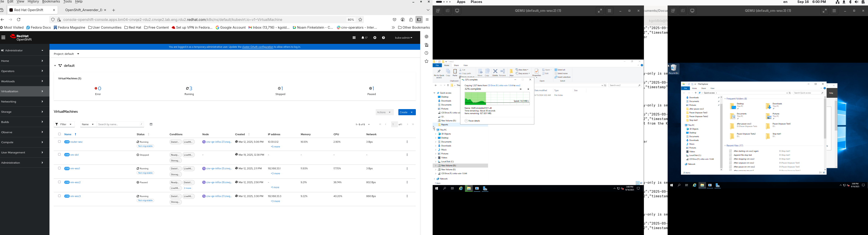Open the manage columns icon
This screenshot has width=868, height=235.
point(151,124)
